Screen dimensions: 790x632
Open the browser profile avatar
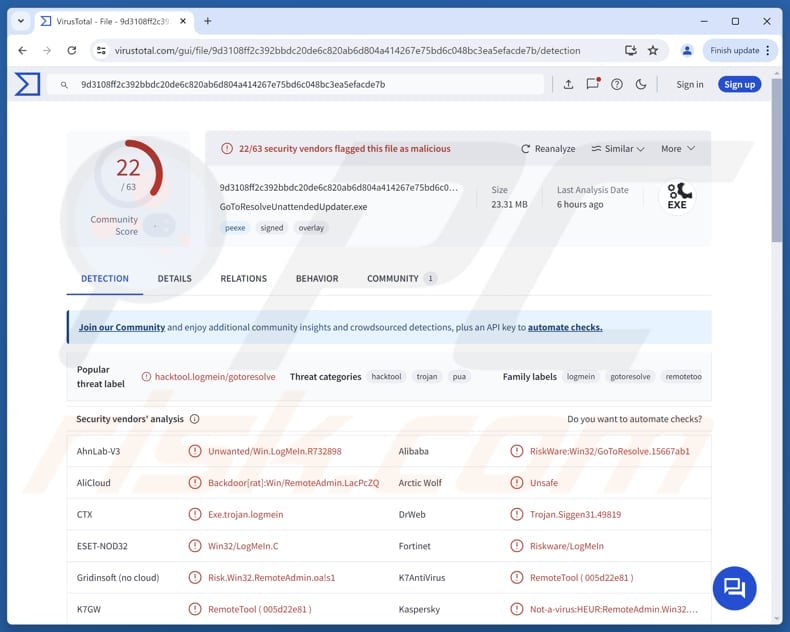[x=687, y=50]
